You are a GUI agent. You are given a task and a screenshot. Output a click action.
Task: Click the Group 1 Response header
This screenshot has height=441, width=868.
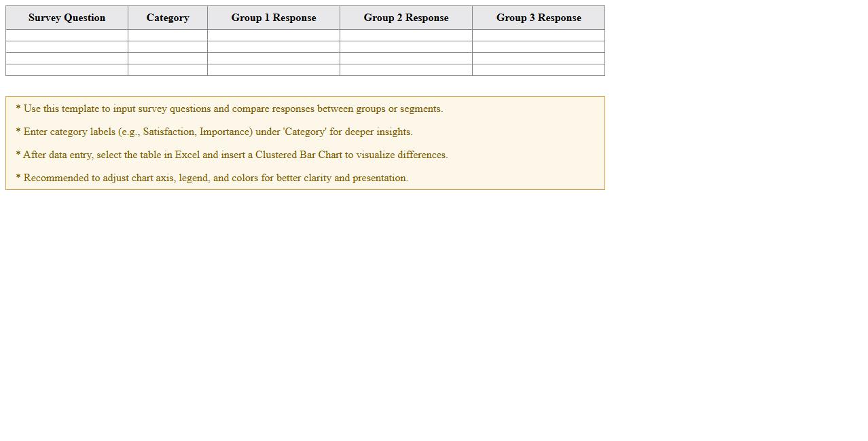[x=273, y=18]
